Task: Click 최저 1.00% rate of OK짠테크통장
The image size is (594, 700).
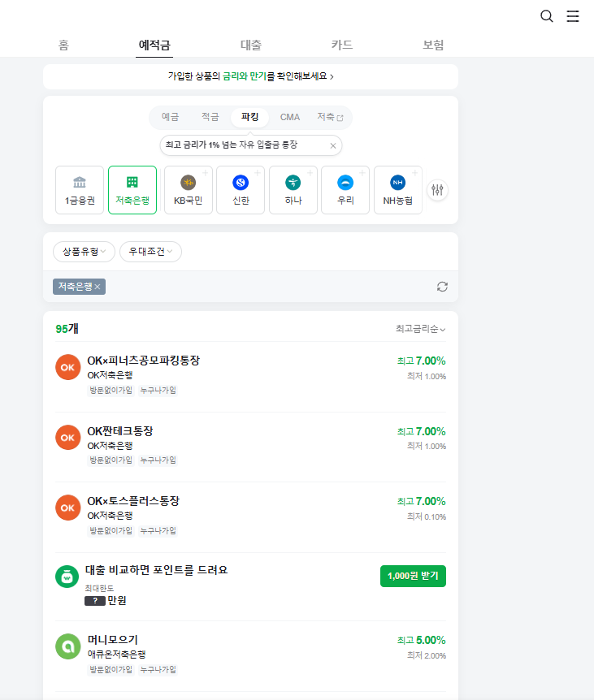Action: (427, 446)
